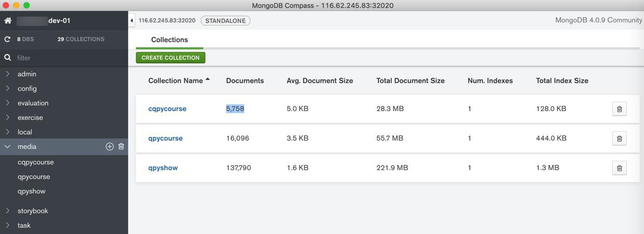Select qpyshow in the sidebar tree

32,191
